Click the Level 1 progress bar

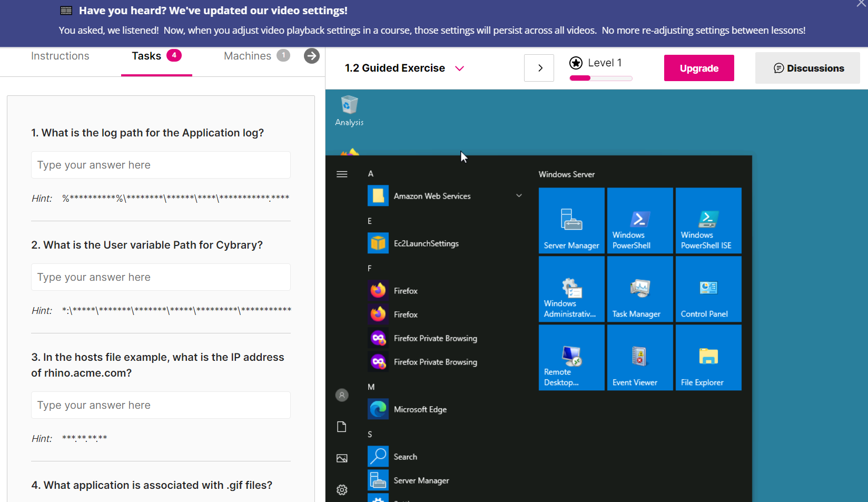click(x=601, y=78)
